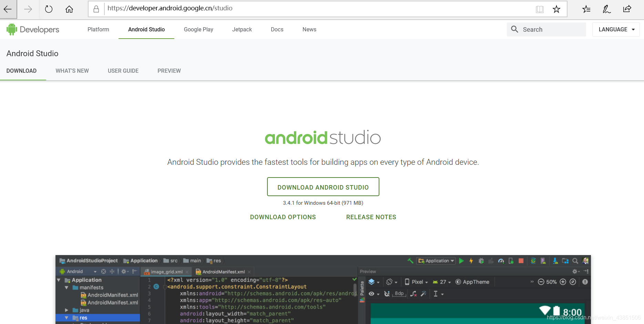The image size is (644, 324).
Task: Toggle the autoconnect magnet icon
Action: pos(387,294)
